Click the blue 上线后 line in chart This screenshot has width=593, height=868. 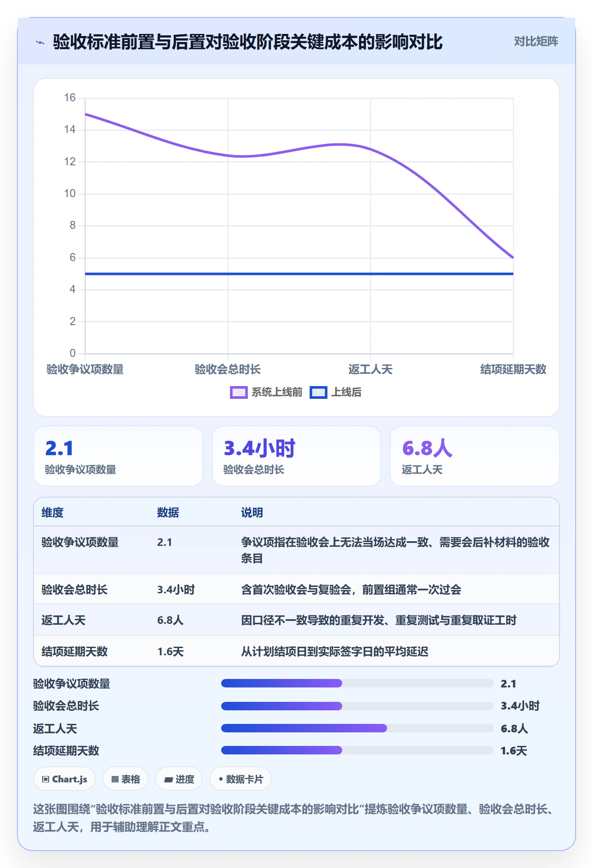coord(299,274)
